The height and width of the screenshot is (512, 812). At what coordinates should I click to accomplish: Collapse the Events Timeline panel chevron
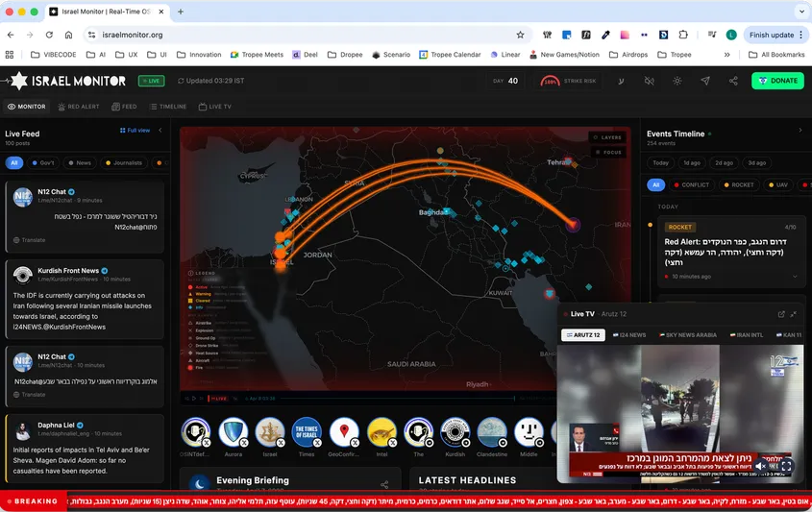click(x=800, y=131)
